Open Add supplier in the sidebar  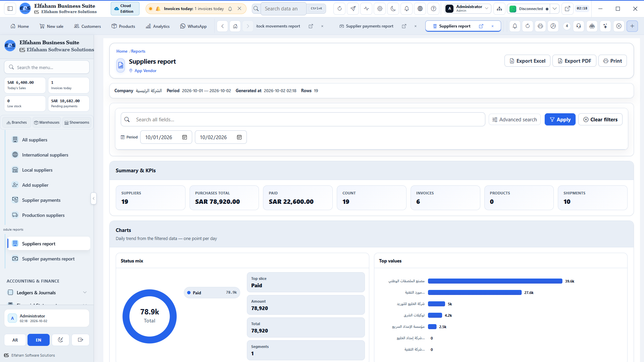click(49, 185)
